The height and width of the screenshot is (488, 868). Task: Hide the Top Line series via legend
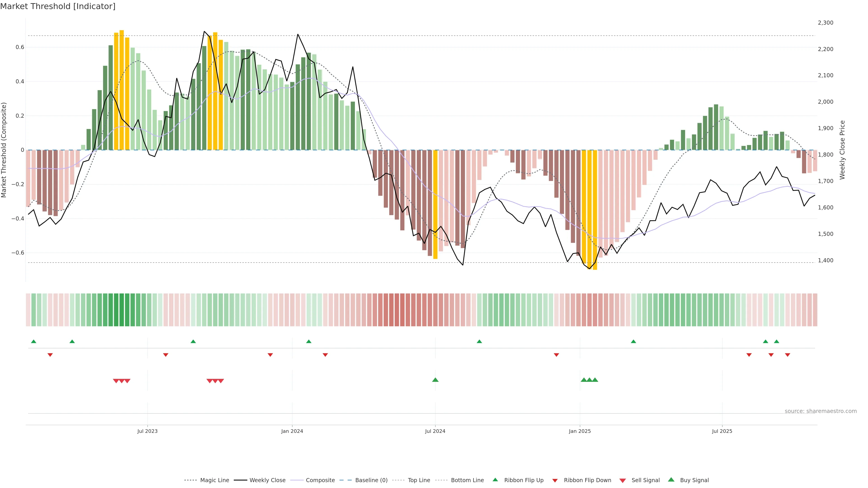pos(419,480)
